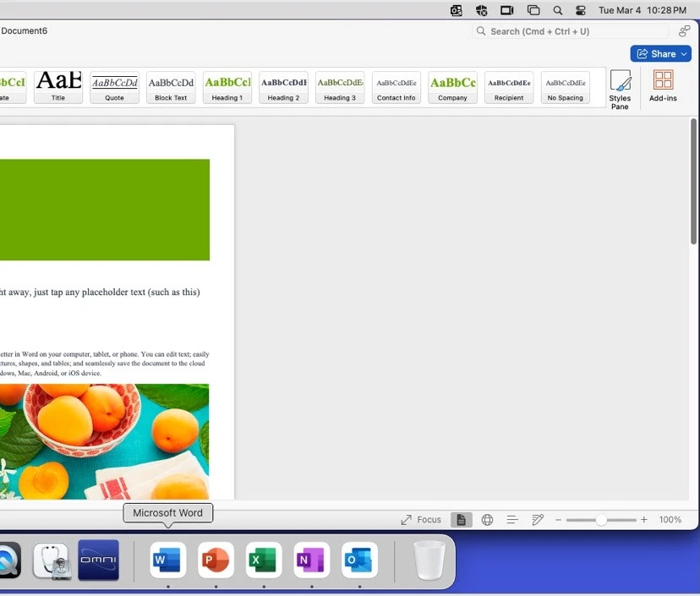Open Excel from the Dock
Image resolution: width=700 pixels, height=596 pixels.
263,560
